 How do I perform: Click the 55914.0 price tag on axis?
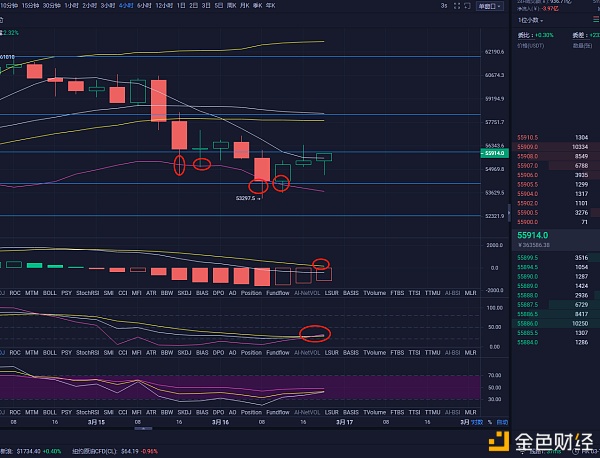pos(495,153)
